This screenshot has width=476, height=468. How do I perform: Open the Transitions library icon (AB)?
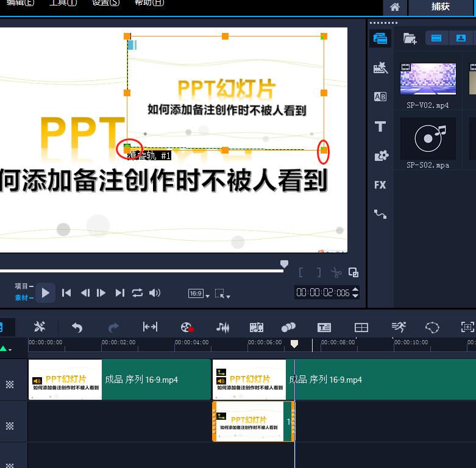pyautogui.click(x=380, y=96)
